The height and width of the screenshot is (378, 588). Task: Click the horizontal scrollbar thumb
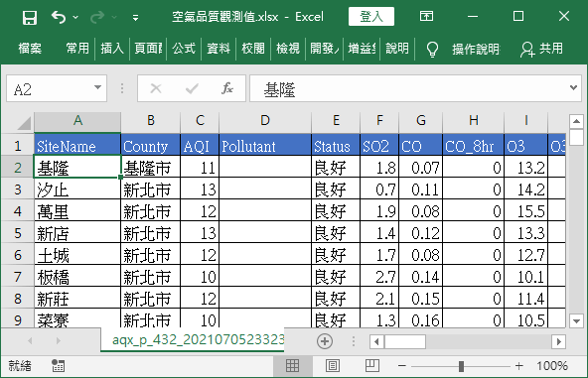(x=404, y=341)
